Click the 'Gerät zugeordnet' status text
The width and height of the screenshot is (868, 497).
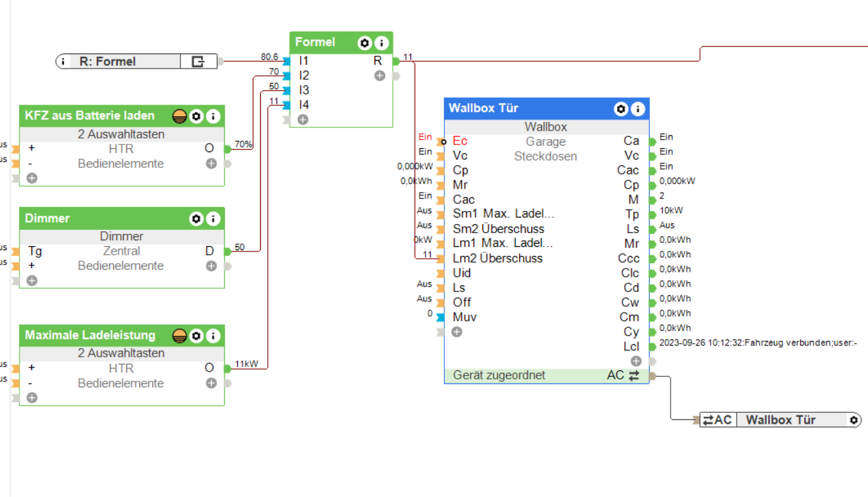click(499, 376)
